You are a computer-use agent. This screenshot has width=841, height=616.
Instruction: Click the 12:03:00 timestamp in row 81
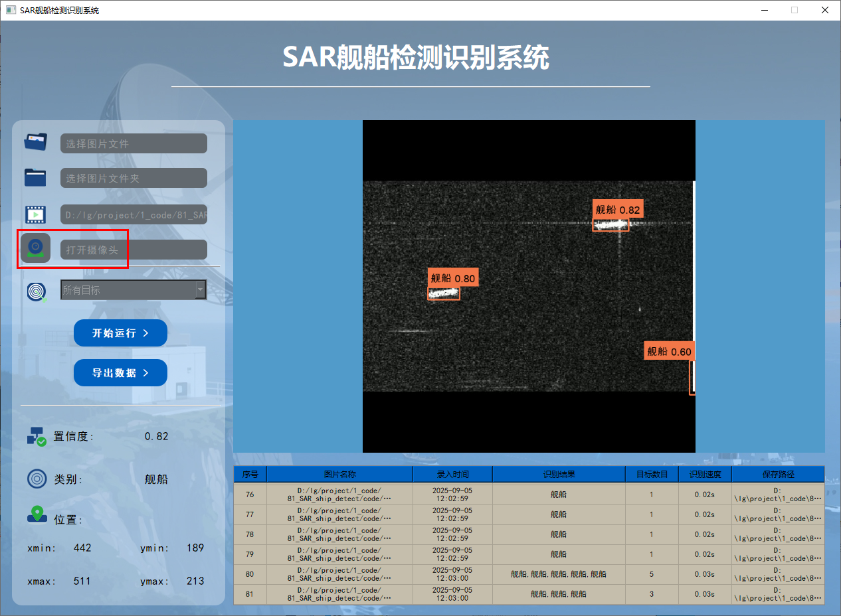[x=452, y=594]
